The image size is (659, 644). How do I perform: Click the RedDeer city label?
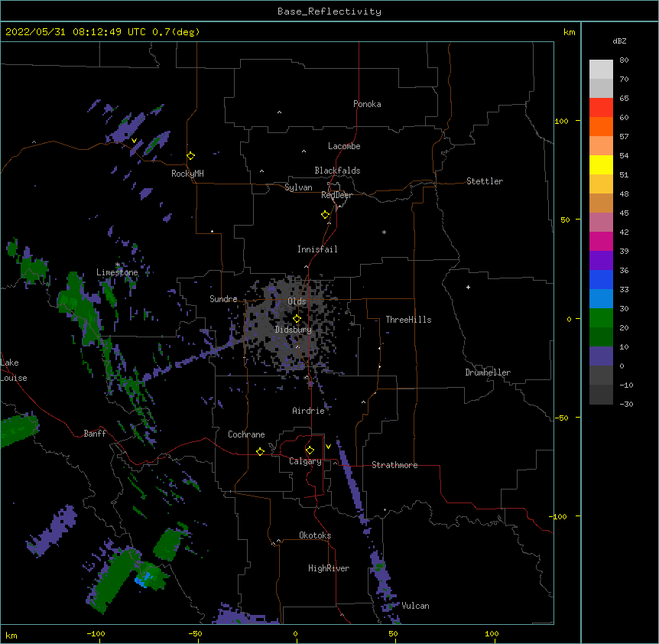click(x=336, y=195)
